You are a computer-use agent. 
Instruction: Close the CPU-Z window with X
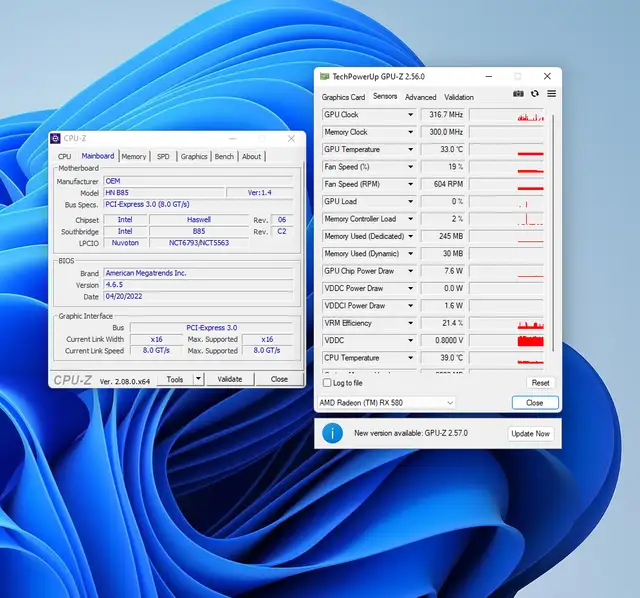(291, 138)
